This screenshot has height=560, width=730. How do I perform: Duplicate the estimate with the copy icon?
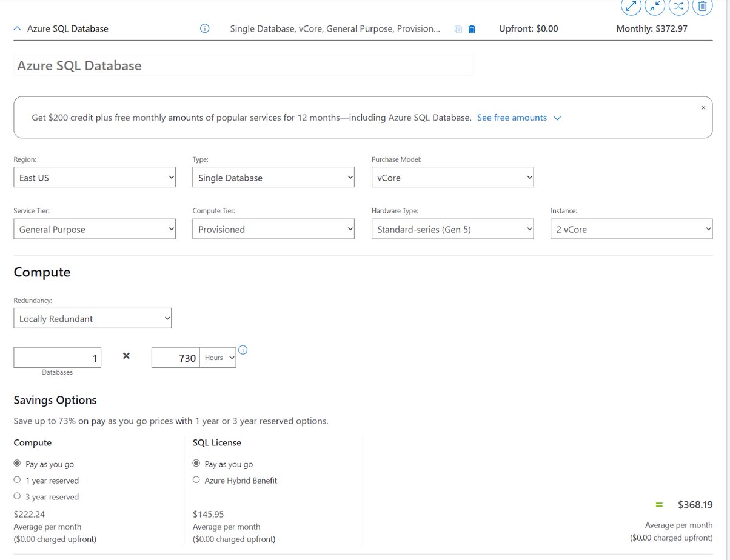point(459,28)
